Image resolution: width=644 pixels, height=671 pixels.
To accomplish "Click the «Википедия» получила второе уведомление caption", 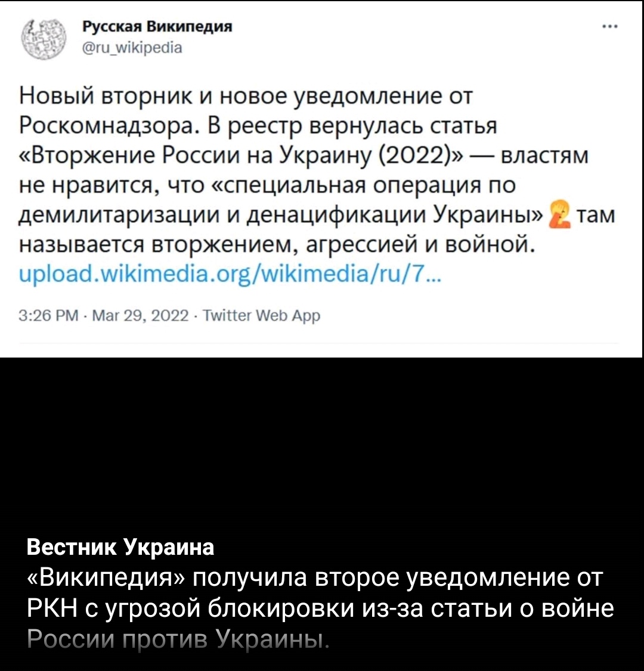I will pyautogui.click(x=314, y=577).
